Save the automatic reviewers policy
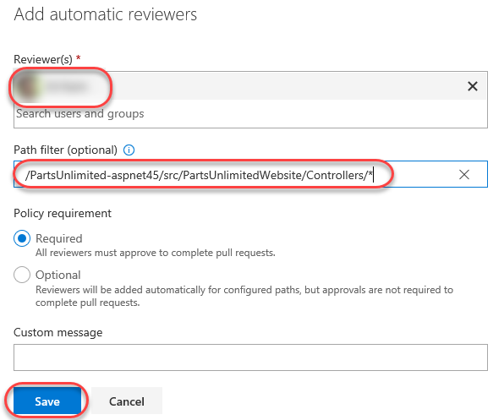The height and width of the screenshot is (420, 504). pos(47,401)
